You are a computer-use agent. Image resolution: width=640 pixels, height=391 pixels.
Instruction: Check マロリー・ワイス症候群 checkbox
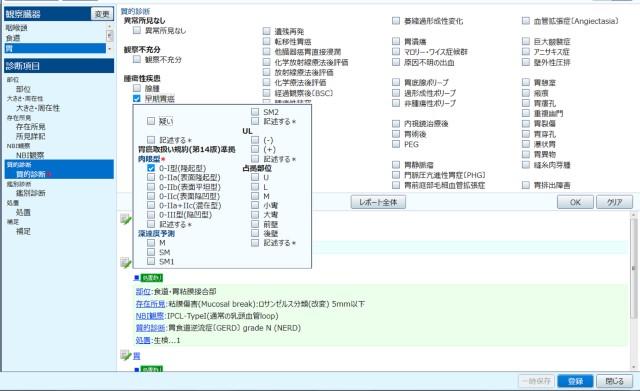pyautogui.click(x=396, y=51)
